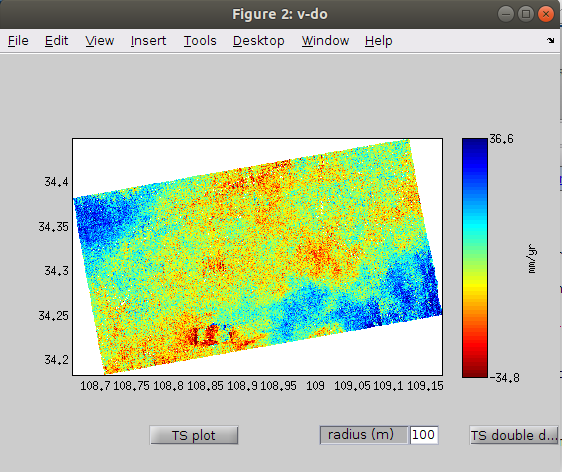Viewport: 562px width, 472px height.
Task: Open the File menu
Action: point(18,41)
